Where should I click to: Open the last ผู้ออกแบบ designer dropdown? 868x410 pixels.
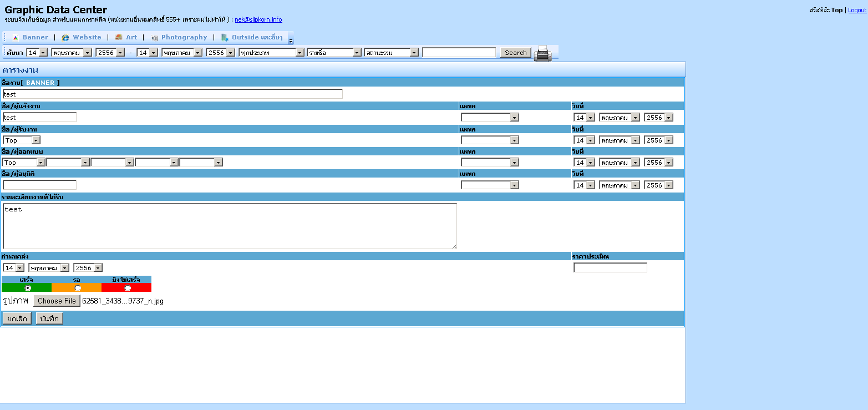201,163
